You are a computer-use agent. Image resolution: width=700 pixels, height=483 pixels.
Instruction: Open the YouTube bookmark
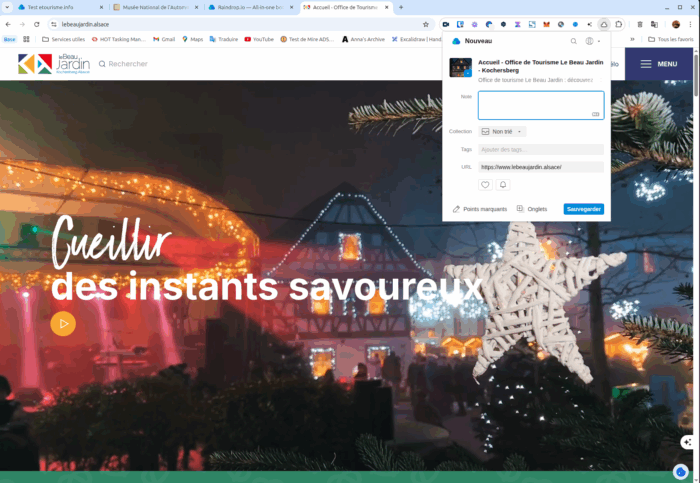[x=258, y=39]
